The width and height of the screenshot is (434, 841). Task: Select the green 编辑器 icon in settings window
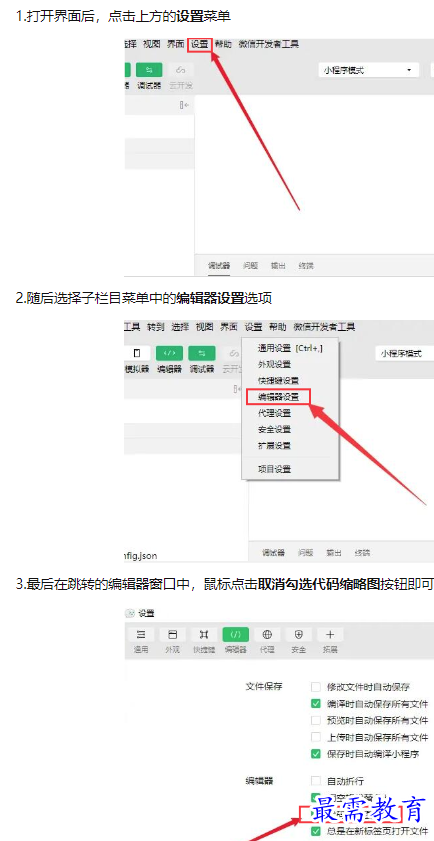(x=236, y=635)
